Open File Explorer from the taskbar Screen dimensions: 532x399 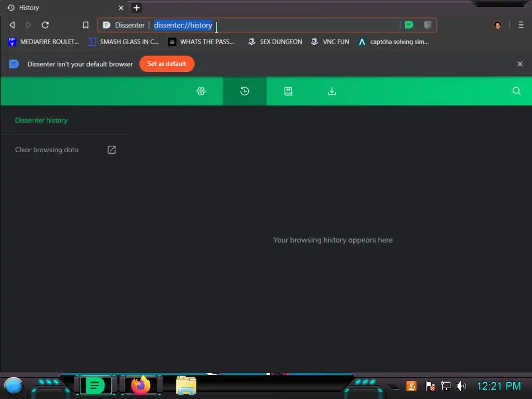187,385
